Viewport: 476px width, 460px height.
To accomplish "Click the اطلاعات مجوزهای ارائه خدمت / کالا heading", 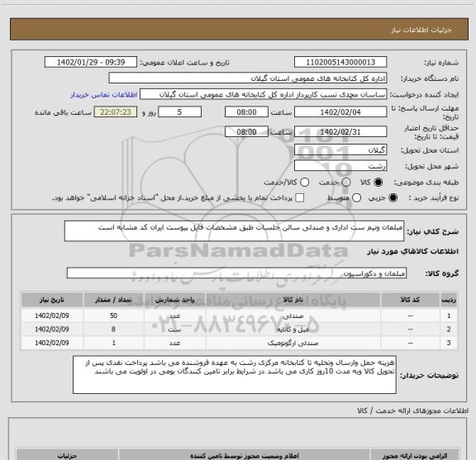I will click(412, 410).
